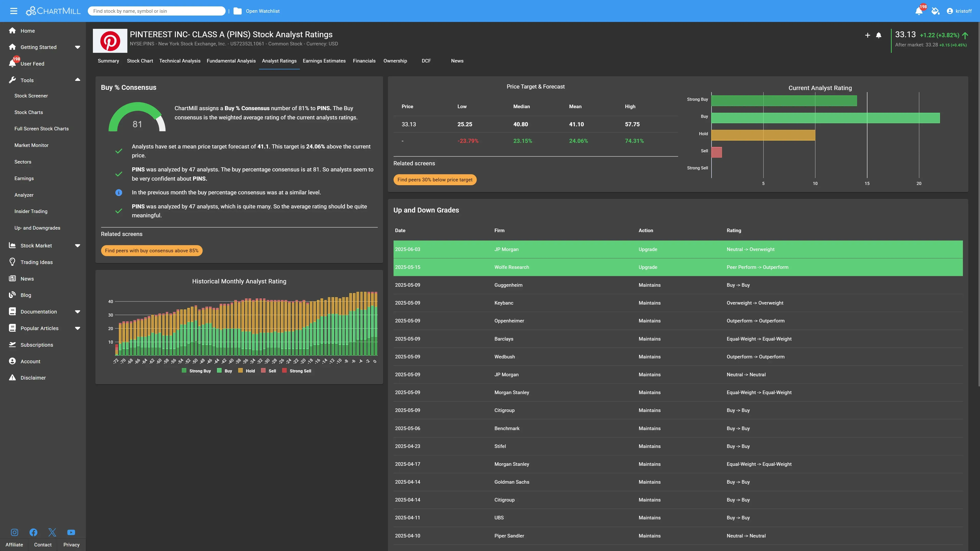980x551 pixels.
Task: Toggle Buy legend series
Action: 225,371
